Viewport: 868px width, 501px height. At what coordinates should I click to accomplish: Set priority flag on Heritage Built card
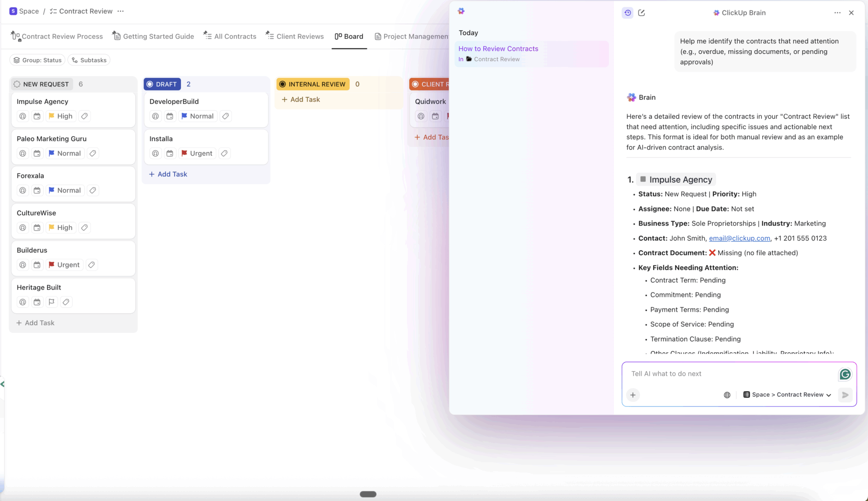(52, 302)
